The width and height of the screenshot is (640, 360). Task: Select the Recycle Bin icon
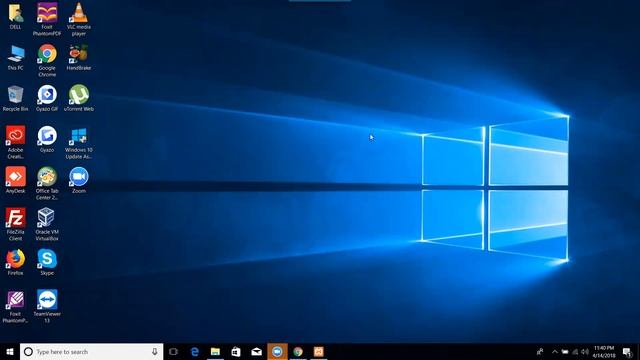pos(16,98)
